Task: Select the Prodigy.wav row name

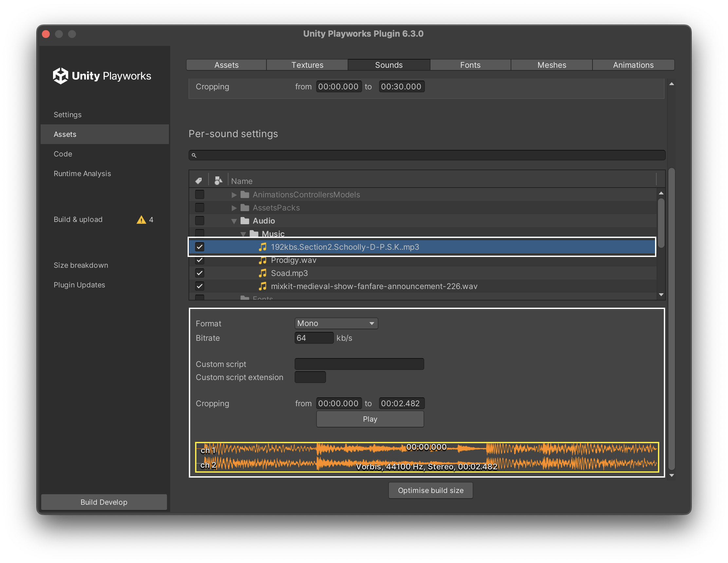Action: click(293, 260)
